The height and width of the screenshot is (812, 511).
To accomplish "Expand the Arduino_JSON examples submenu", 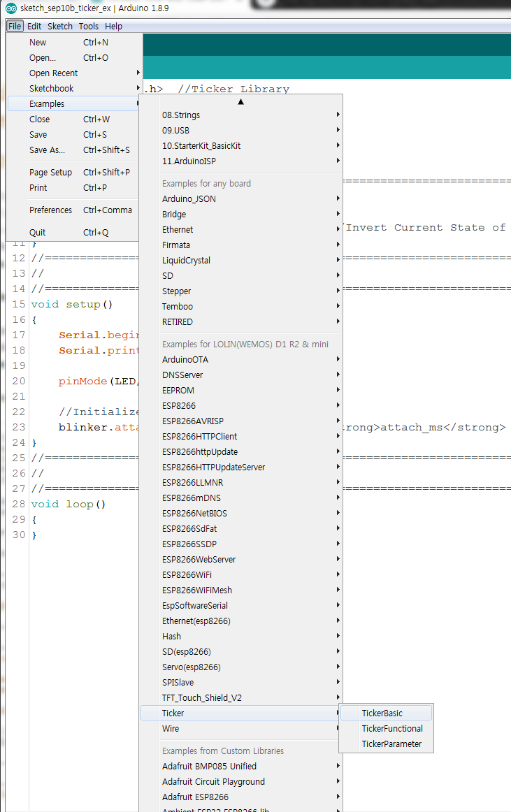I will [189, 199].
